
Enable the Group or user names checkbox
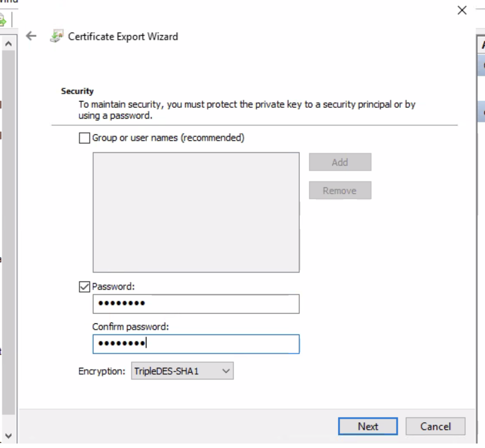tap(85, 138)
